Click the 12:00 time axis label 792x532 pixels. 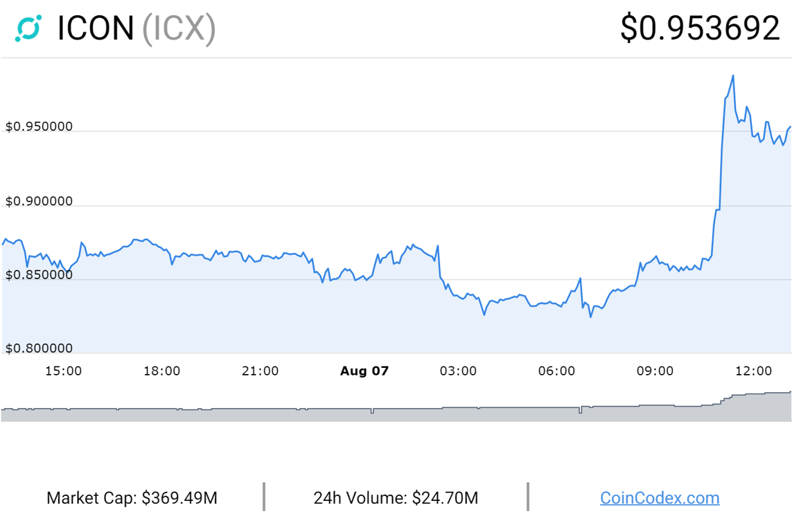pyautogui.click(x=753, y=371)
